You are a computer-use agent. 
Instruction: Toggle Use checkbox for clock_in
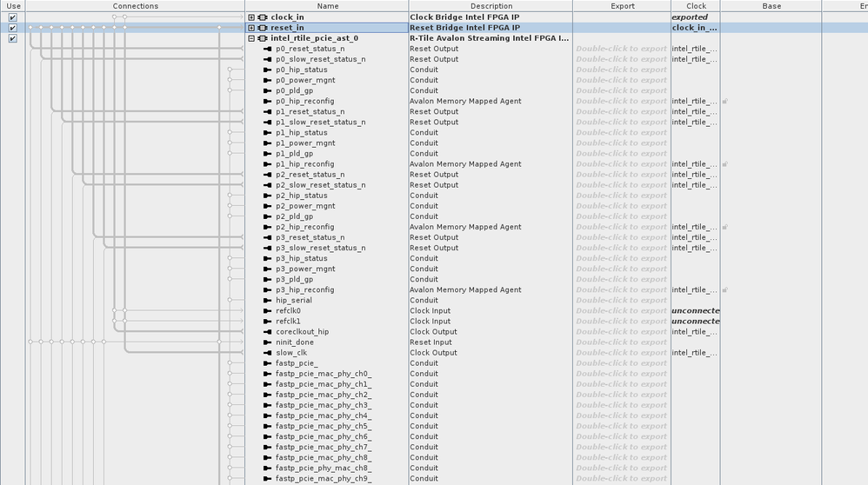pos(13,17)
